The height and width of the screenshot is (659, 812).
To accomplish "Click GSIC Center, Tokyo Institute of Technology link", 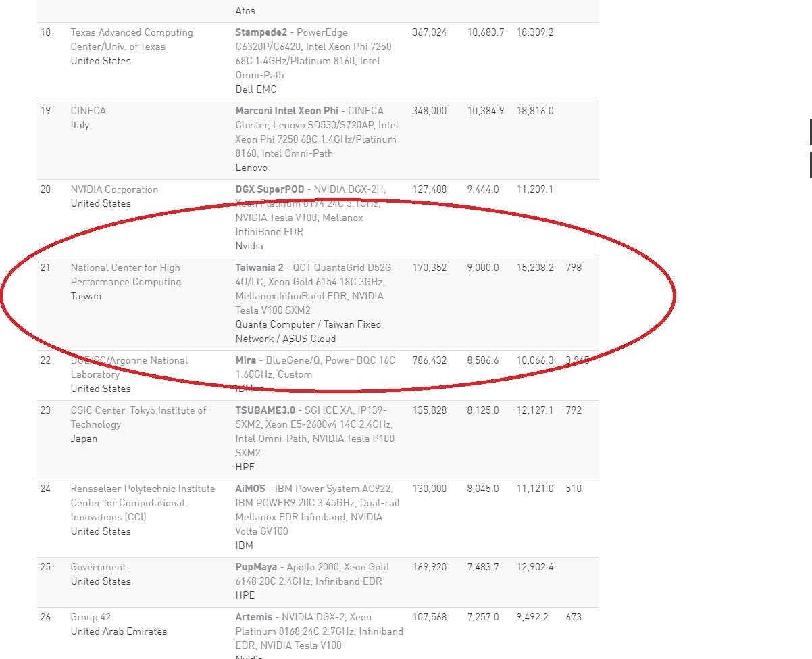I will click(138, 417).
